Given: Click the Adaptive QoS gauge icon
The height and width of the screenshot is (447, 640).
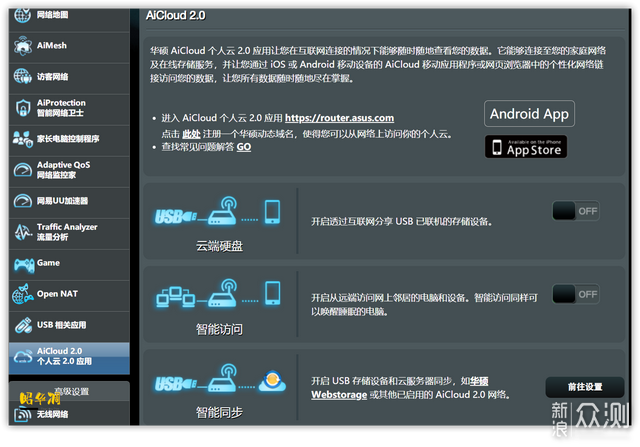Looking at the screenshot, I should (x=23, y=169).
